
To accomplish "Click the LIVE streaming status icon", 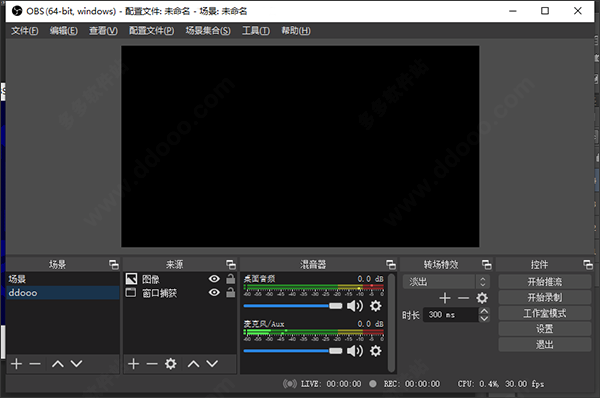I will [x=290, y=384].
